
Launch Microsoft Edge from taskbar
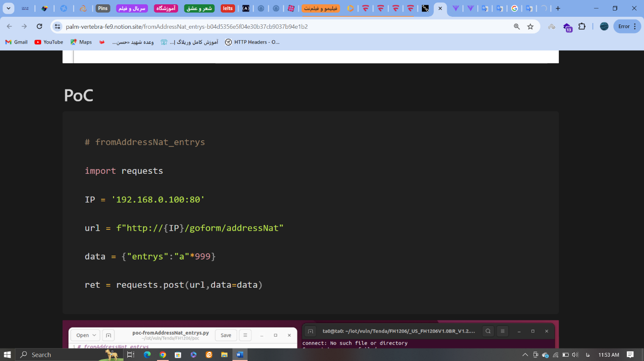[147, 355]
